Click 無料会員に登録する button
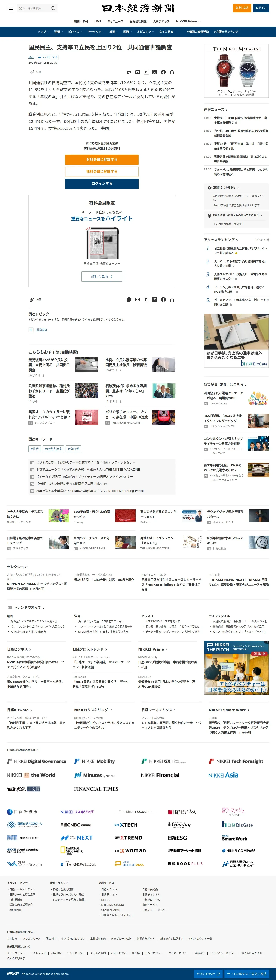Screen dimensions: 276x980 [102, 172]
